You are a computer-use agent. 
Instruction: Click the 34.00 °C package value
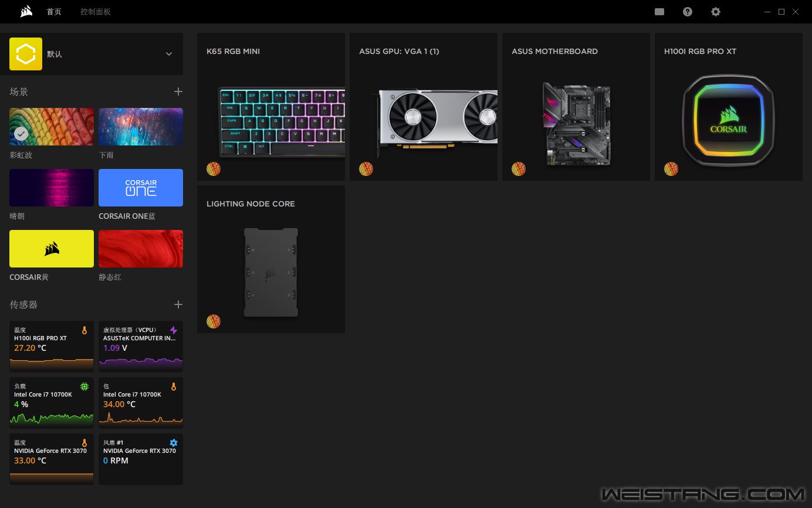coord(120,404)
